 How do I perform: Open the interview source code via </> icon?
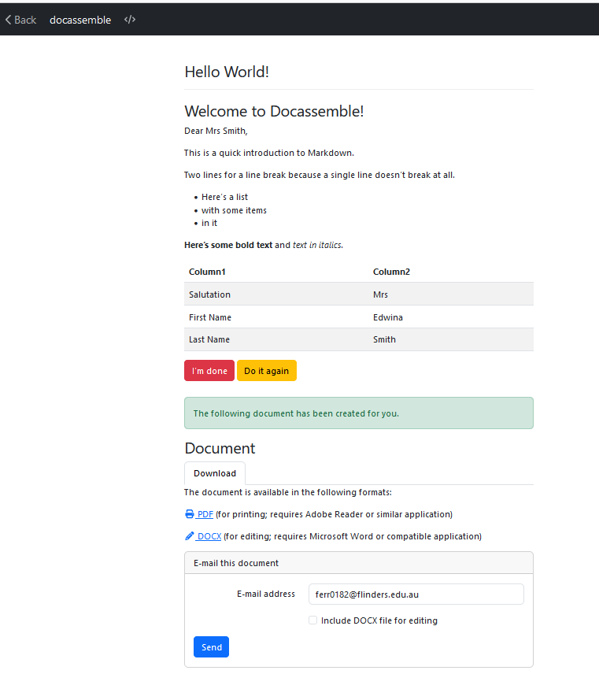coord(129,19)
